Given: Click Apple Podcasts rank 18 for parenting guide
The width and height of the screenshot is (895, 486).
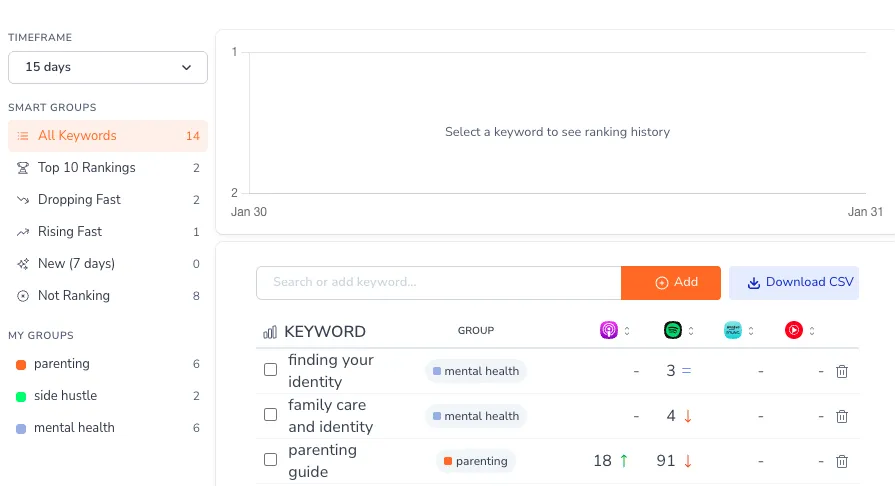Looking at the screenshot, I should [x=602, y=461].
